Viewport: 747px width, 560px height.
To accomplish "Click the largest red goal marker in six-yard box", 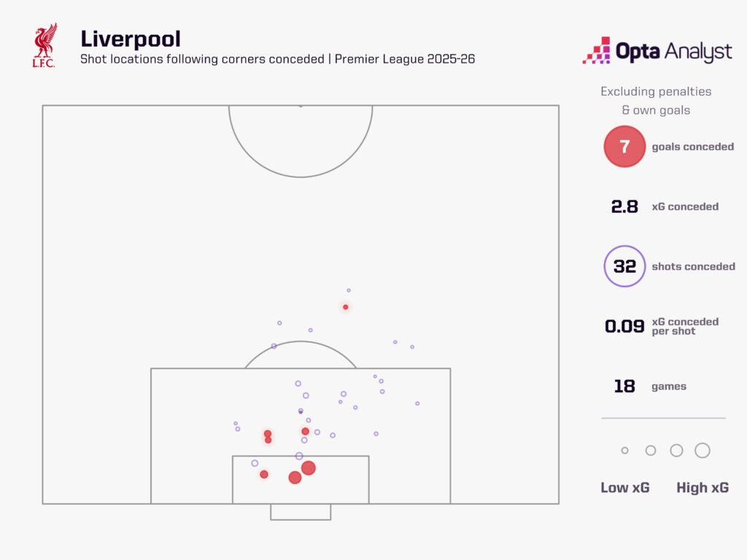I will [309, 468].
